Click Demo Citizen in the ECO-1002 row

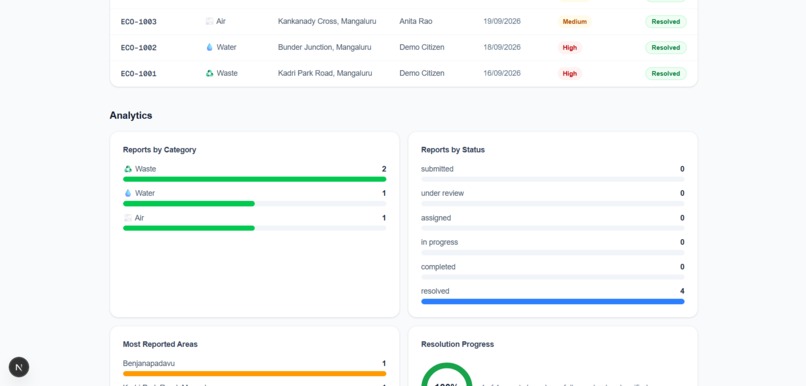pyautogui.click(x=422, y=47)
